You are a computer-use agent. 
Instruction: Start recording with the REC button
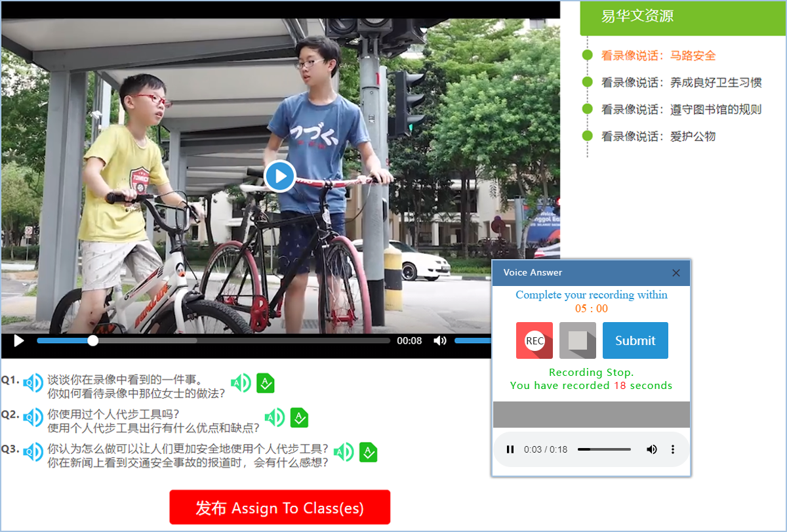[x=534, y=340]
